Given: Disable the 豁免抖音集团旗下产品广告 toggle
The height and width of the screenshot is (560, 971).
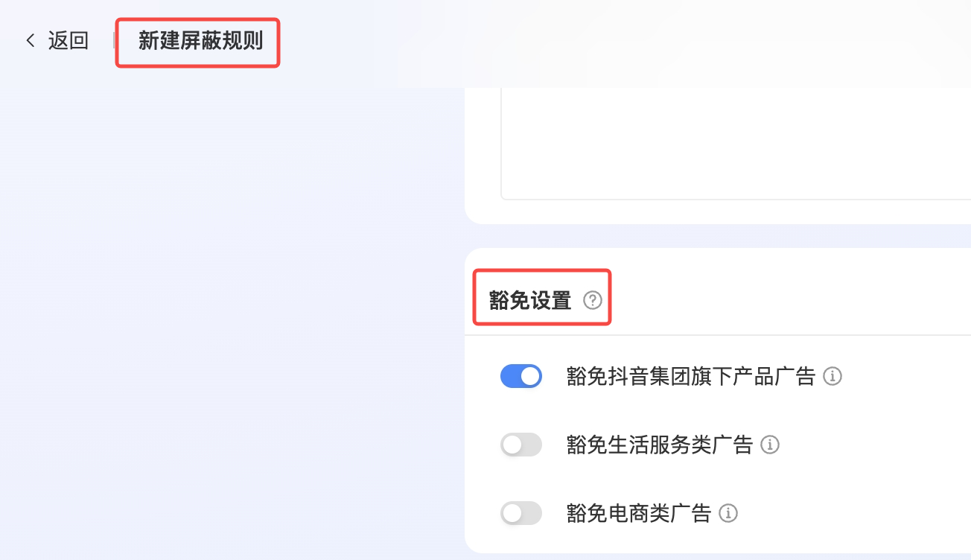Looking at the screenshot, I should 521,377.
